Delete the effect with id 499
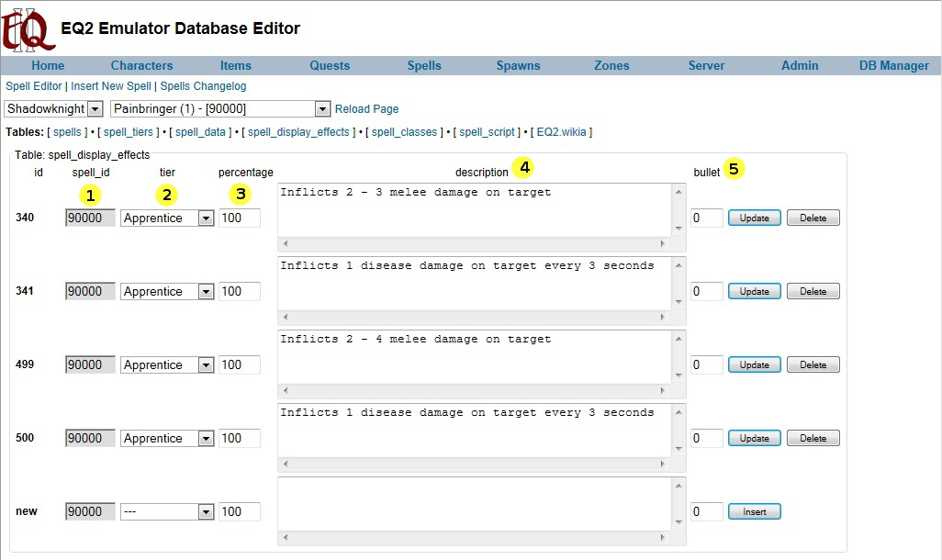The width and height of the screenshot is (942, 560). click(813, 364)
